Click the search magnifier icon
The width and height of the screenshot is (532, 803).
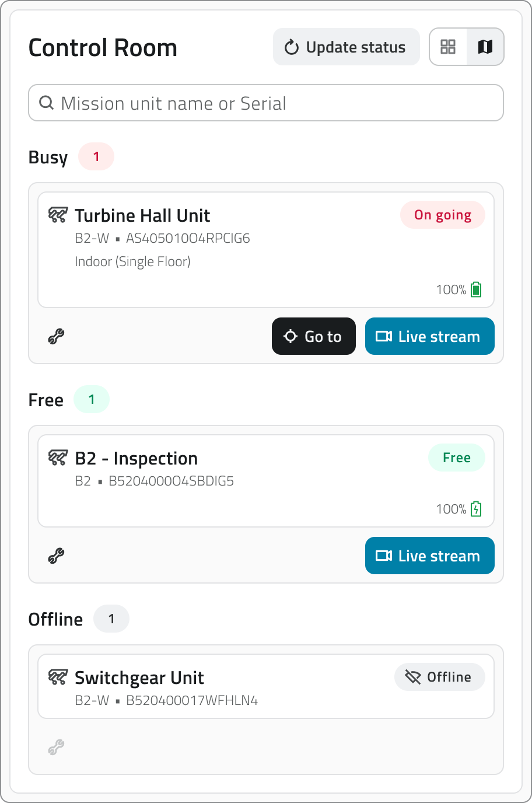[47, 103]
